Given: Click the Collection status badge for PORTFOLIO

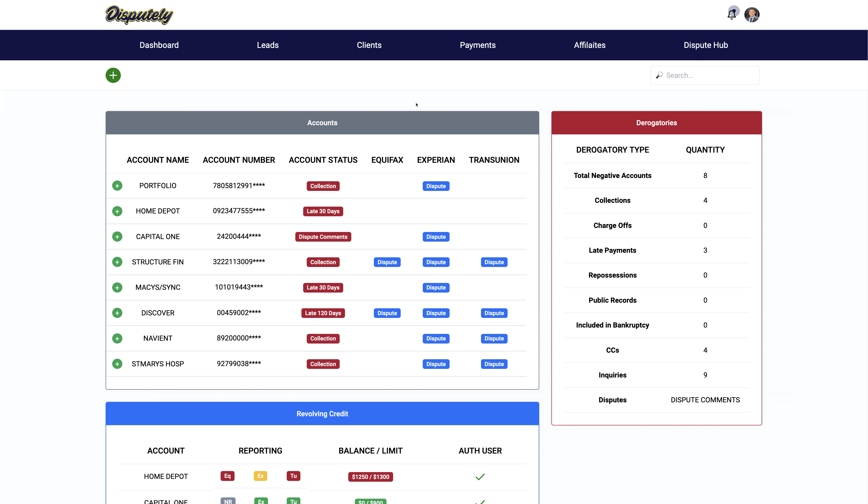Looking at the screenshot, I should pos(323,186).
